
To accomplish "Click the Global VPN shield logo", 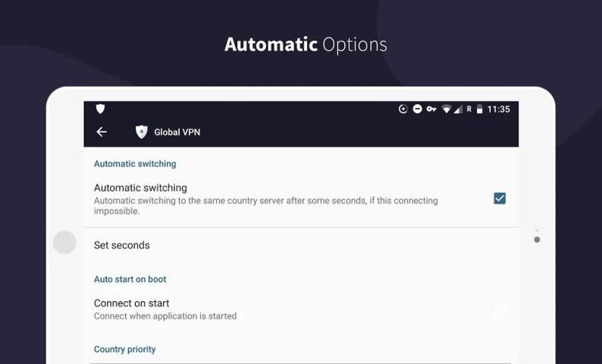I will click(x=141, y=132).
